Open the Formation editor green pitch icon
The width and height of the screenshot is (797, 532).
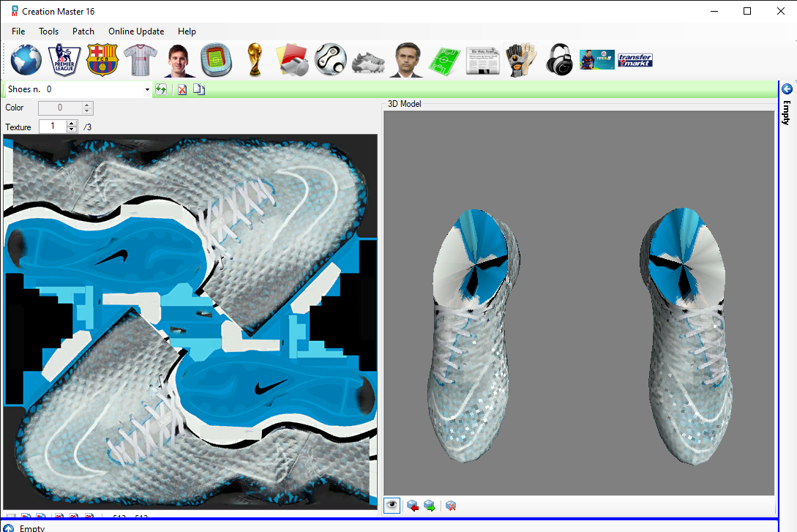[444, 61]
